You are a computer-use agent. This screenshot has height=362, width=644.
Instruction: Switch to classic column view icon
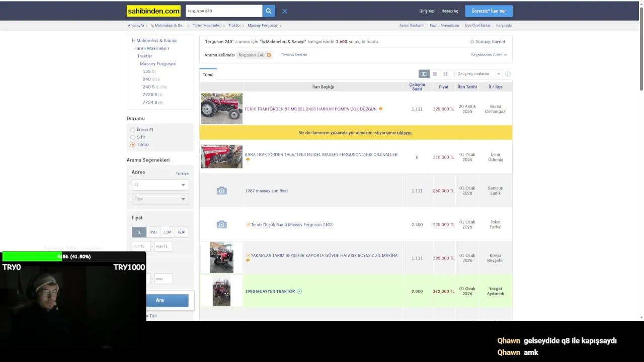(424, 74)
